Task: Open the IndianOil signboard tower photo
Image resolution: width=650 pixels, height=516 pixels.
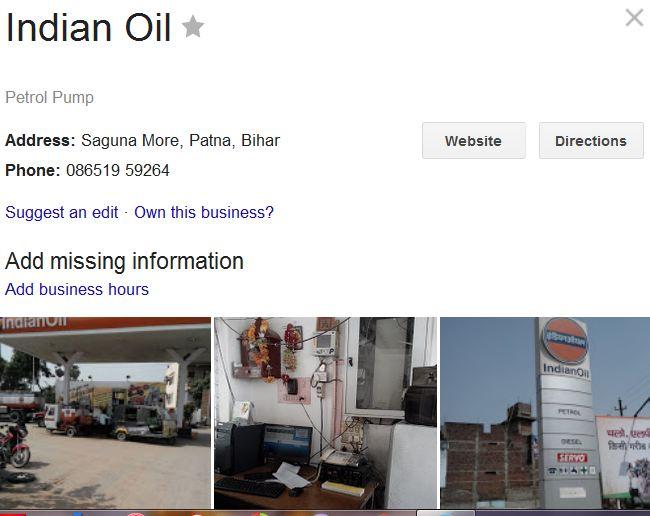Action: (545, 413)
